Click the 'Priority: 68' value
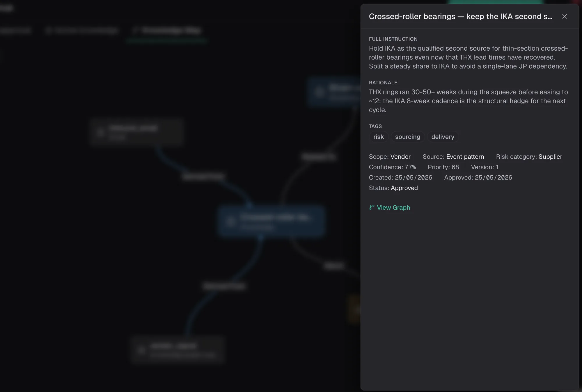 pos(455,167)
